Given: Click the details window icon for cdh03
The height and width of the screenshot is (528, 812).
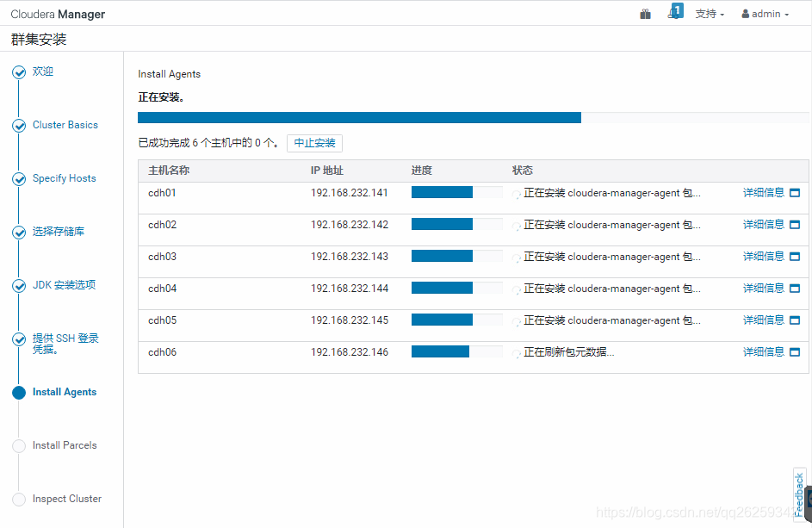Looking at the screenshot, I should [x=795, y=257].
